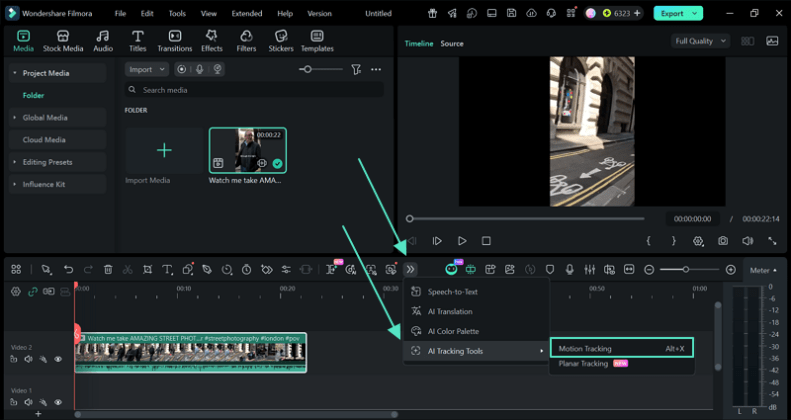Click the Mark In brace icon
Viewport: 791px width, 420px height.
648,241
